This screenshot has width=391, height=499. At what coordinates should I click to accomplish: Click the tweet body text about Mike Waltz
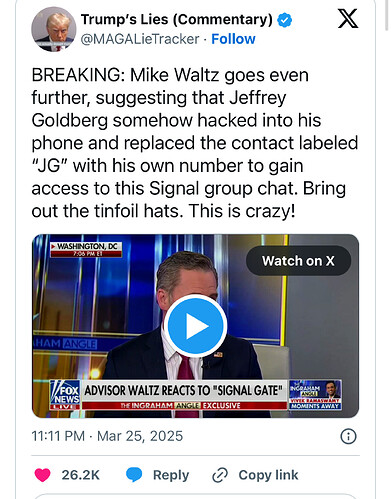[195, 143]
